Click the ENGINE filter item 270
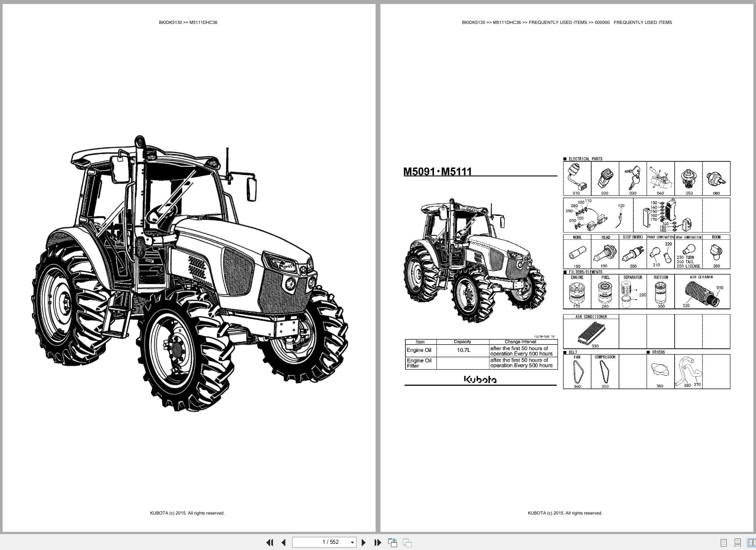Image resolution: width=756 pixels, height=550 pixels. point(577,293)
